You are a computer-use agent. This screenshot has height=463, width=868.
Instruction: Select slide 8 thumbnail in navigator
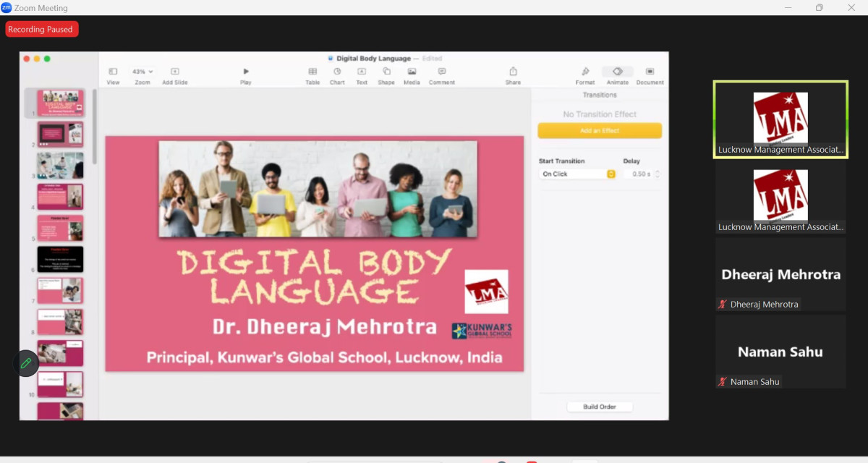tap(60, 322)
